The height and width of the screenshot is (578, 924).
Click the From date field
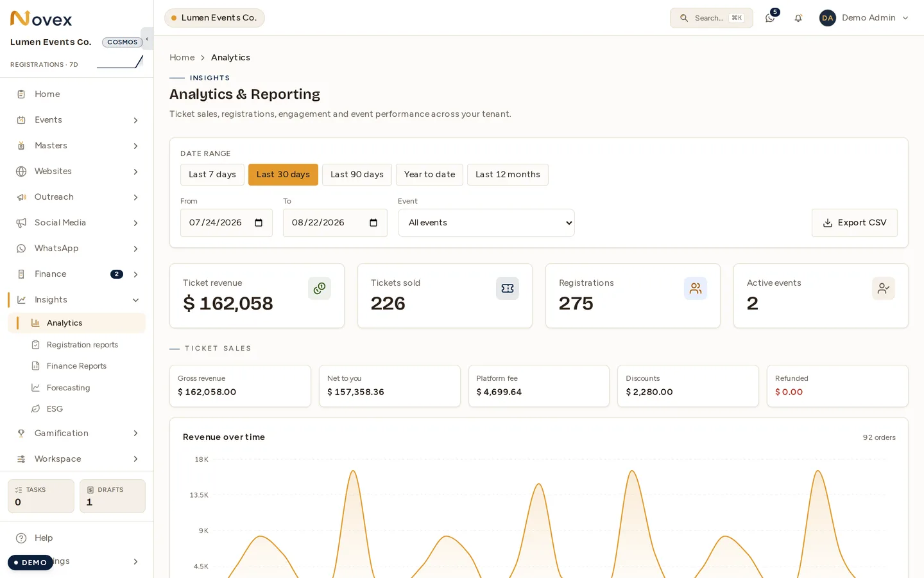tap(227, 223)
